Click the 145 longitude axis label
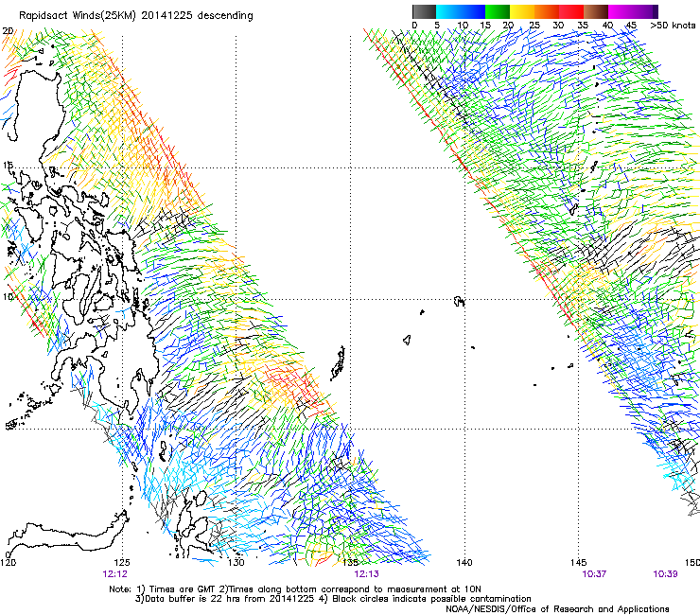Image resolution: width=700 pixels, height=615 pixels. (579, 562)
